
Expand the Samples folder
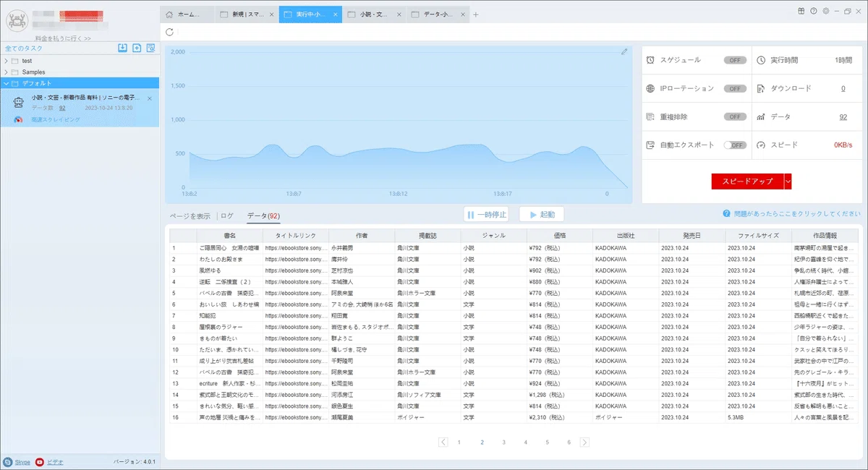(x=6, y=72)
